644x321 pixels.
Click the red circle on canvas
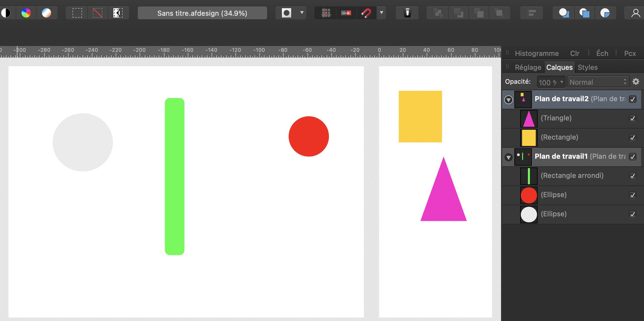coord(308,136)
